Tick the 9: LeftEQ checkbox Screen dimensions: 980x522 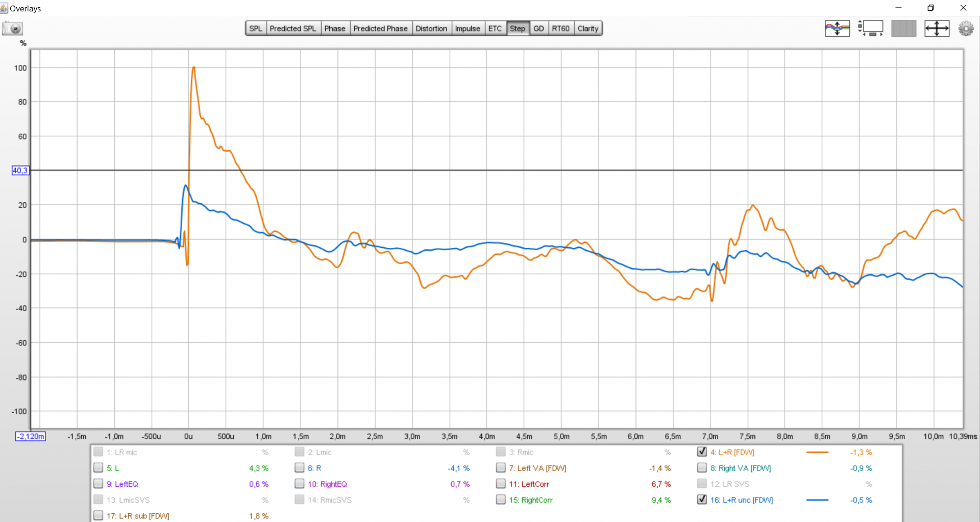click(x=99, y=484)
